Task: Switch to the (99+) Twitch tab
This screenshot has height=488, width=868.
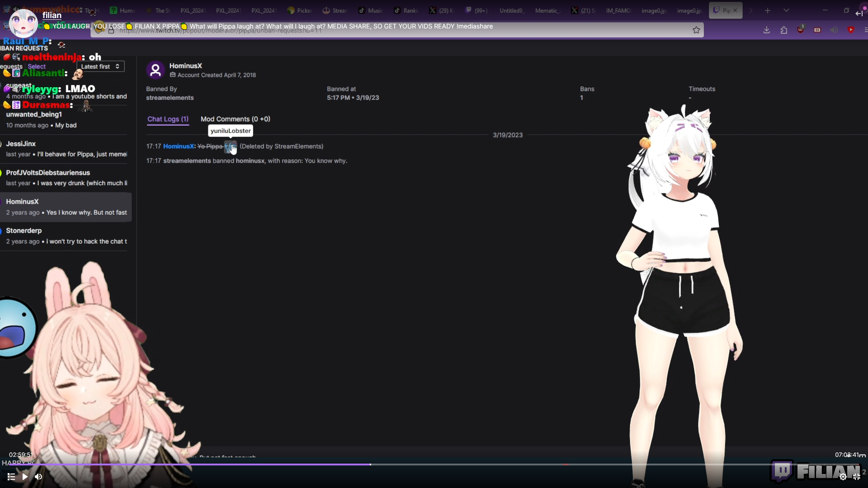Action: 476,10
